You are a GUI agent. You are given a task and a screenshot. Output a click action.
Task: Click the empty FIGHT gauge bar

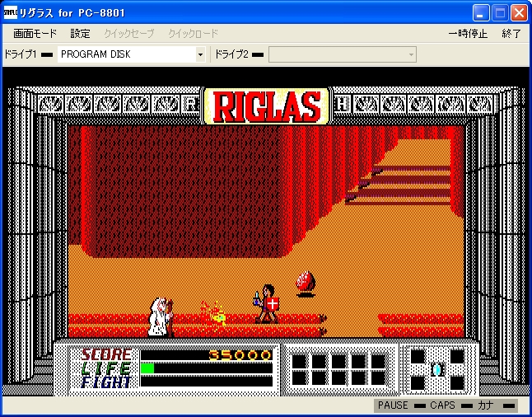(x=206, y=382)
